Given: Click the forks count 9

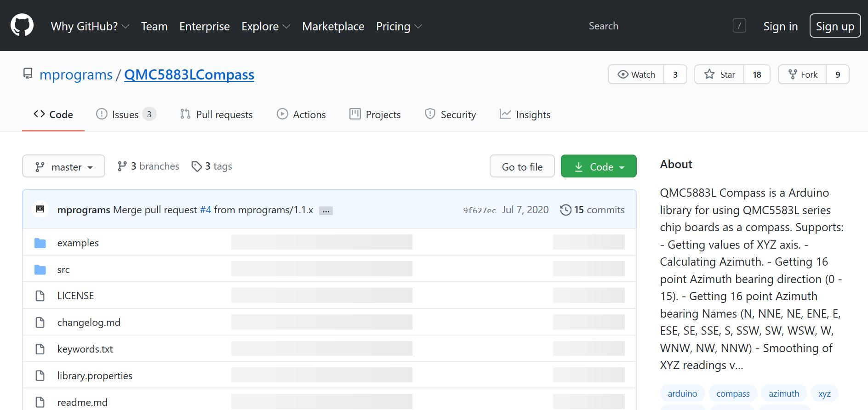Looking at the screenshot, I should [x=838, y=74].
